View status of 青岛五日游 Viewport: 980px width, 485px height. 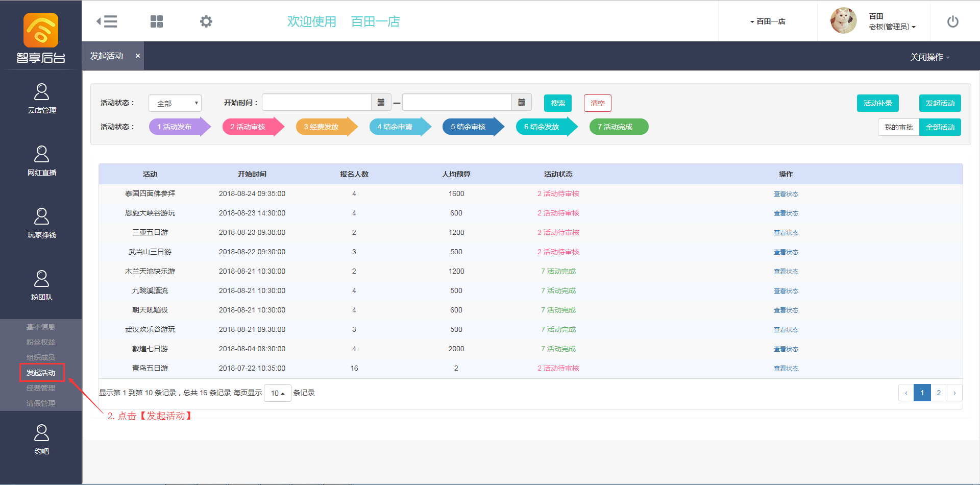click(786, 369)
